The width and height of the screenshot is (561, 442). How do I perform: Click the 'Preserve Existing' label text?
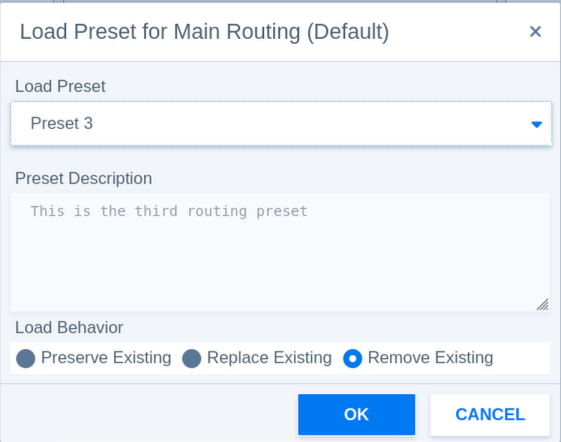(x=106, y=358)
